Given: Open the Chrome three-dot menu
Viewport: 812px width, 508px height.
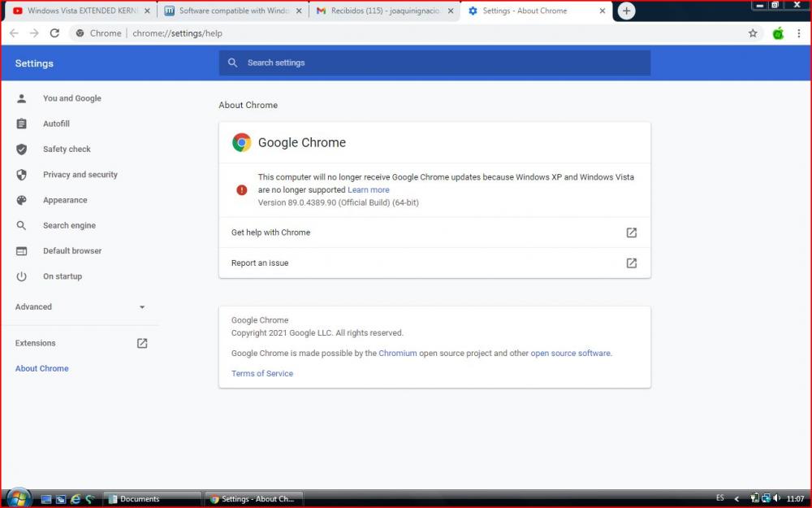Looking at the screenshot, I should (x=799, y=33).
